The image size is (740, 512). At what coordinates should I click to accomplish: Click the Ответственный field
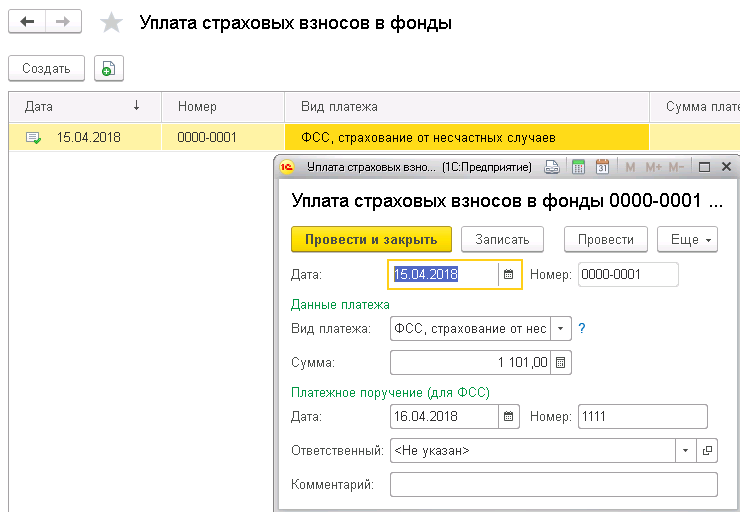(533, 451)
